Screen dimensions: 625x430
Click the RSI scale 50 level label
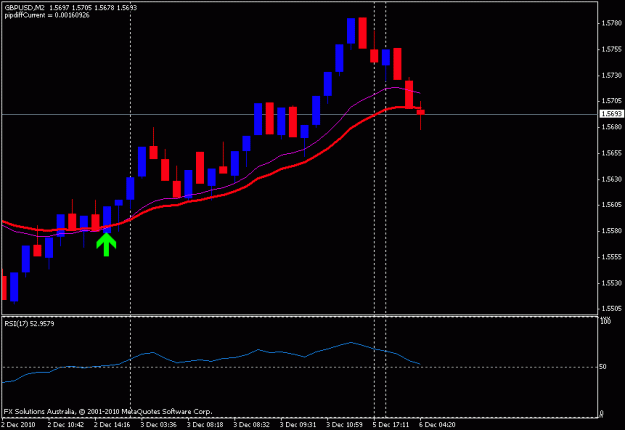[603, 367]
